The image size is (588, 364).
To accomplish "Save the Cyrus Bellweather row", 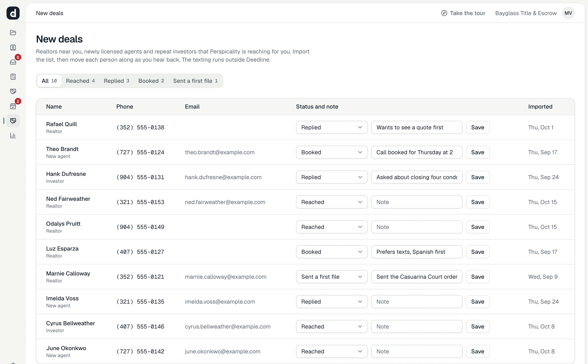I will (x=477, y=327).
